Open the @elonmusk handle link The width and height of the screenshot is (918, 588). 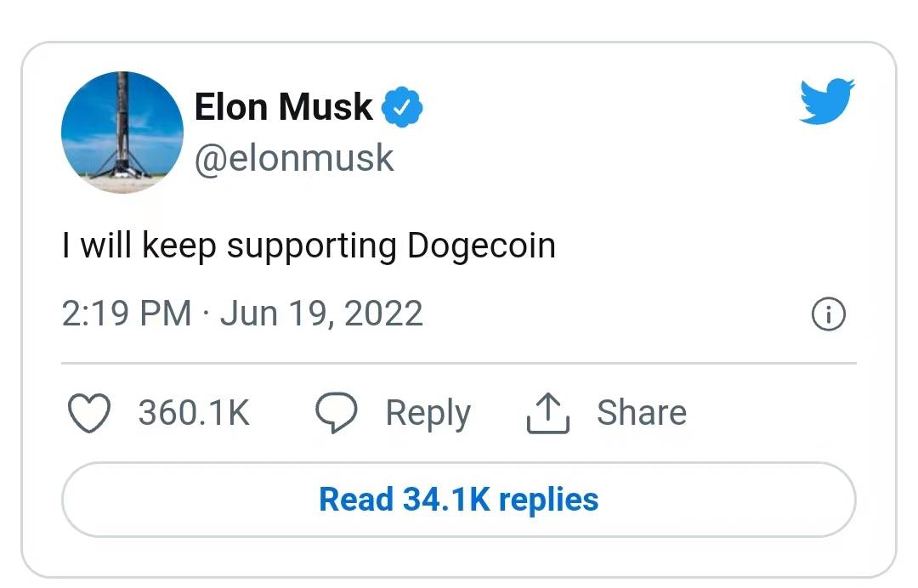pos(294,158)
